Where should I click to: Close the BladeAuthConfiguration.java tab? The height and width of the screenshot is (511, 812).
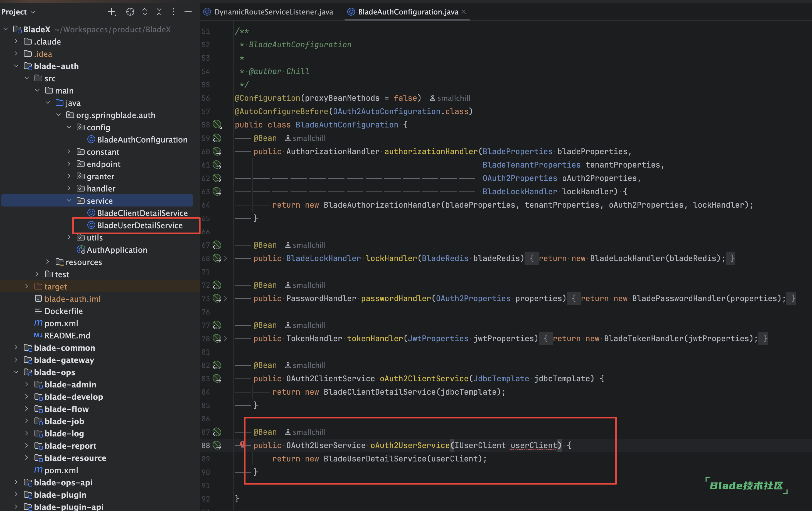coord(464,12)
